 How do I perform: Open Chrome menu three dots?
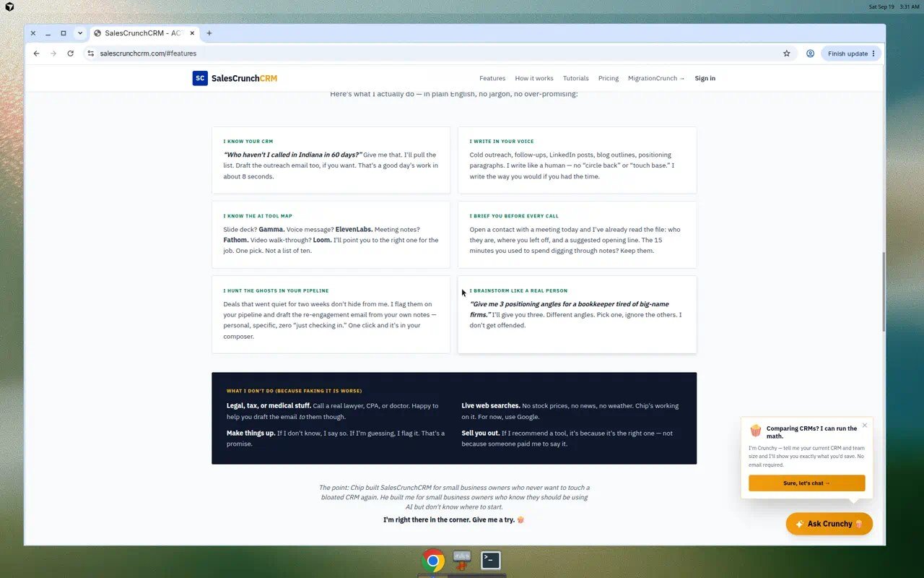873,53
